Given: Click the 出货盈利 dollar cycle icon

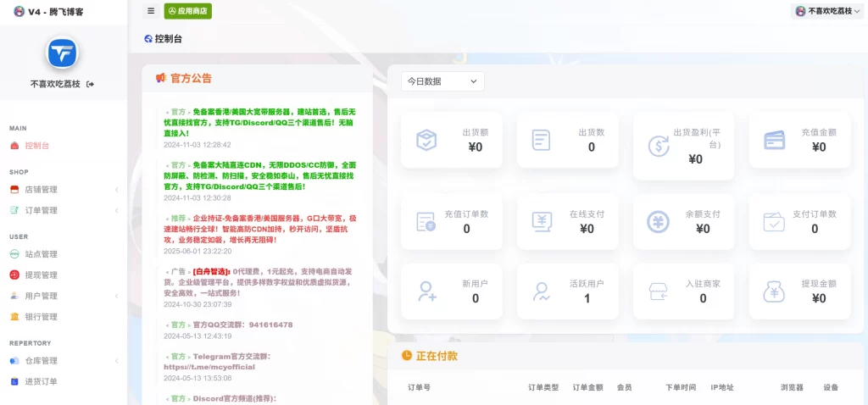Looking at the screenshot, I should 658,146.
